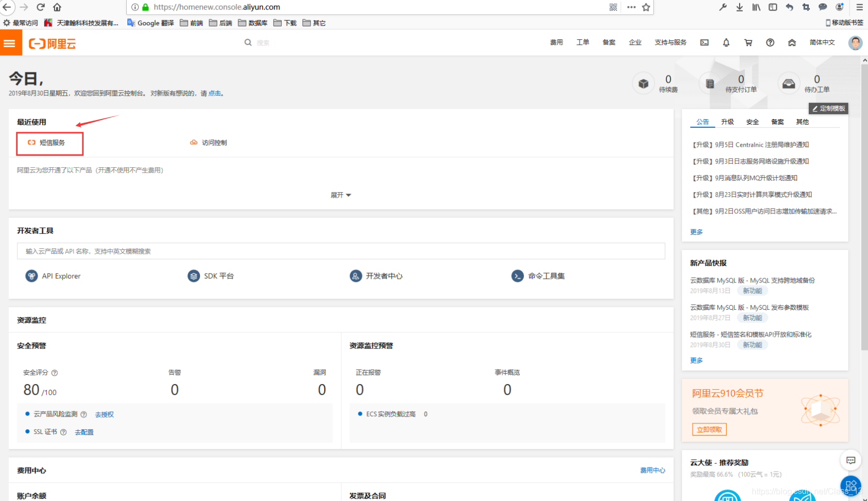Open MySQL 支持跨地域备份 news item
Screen dimensions: 868x501
(x=752, y=280)
